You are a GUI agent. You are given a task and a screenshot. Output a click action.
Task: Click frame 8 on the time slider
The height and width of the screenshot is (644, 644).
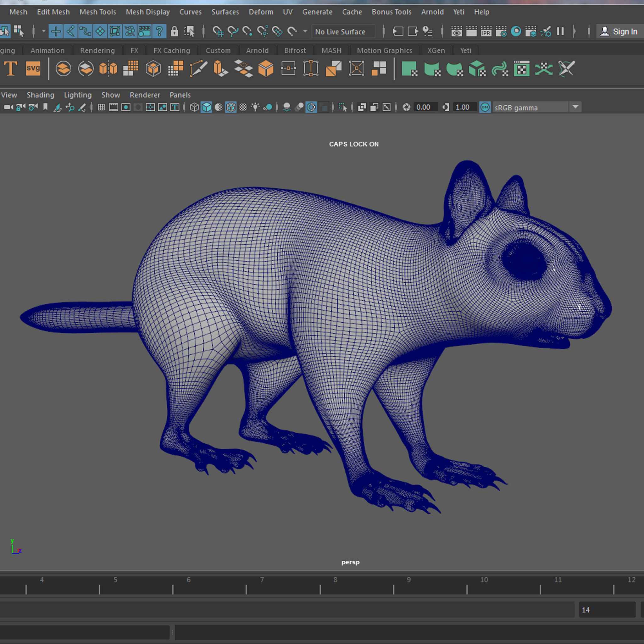335,580
